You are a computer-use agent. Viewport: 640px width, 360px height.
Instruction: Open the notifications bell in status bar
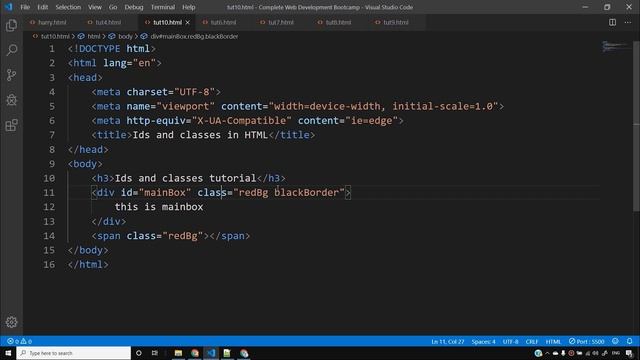pyautogui.click(x=629, y=341)
